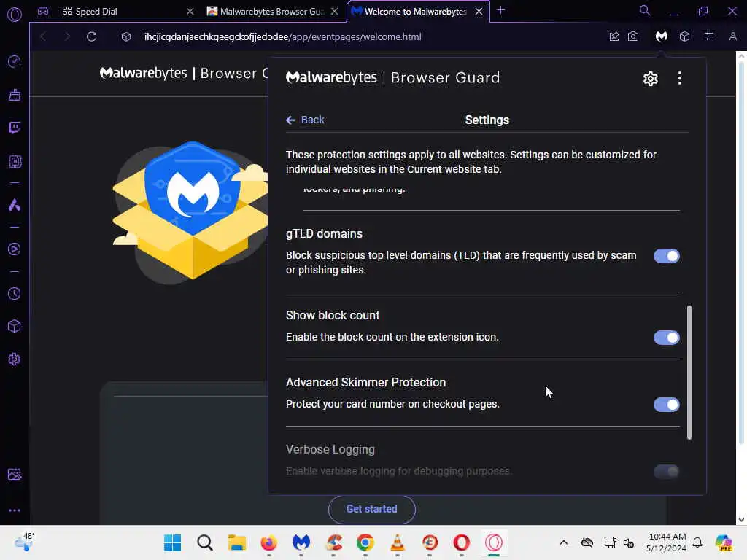The image size is (747, 560).
Task: Toggle the Show block count switch
Action: point(667,338)
